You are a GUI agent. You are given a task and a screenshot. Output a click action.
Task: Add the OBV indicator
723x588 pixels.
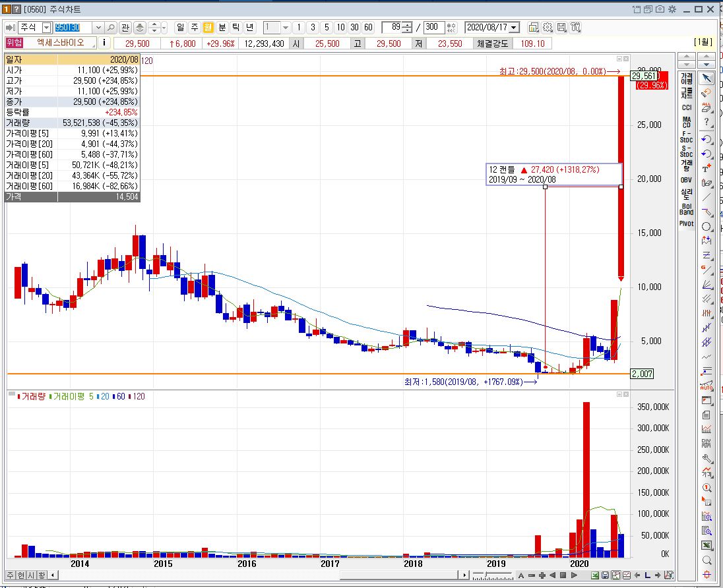[686, 180]
